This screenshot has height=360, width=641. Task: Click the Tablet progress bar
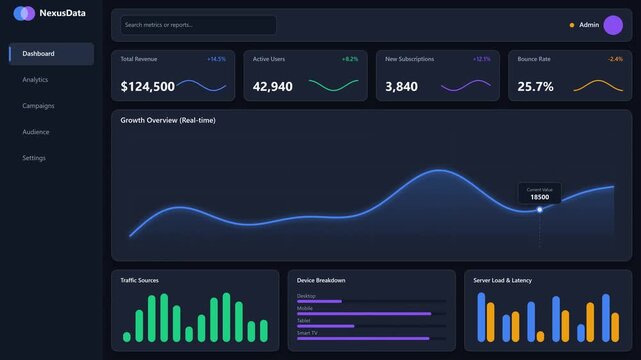point(372,326)
